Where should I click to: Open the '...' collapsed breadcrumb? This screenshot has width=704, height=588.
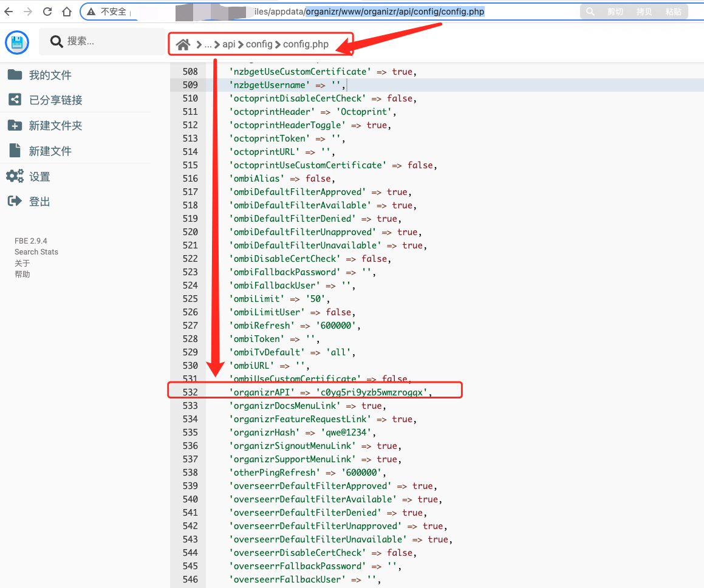coord(208,44)
